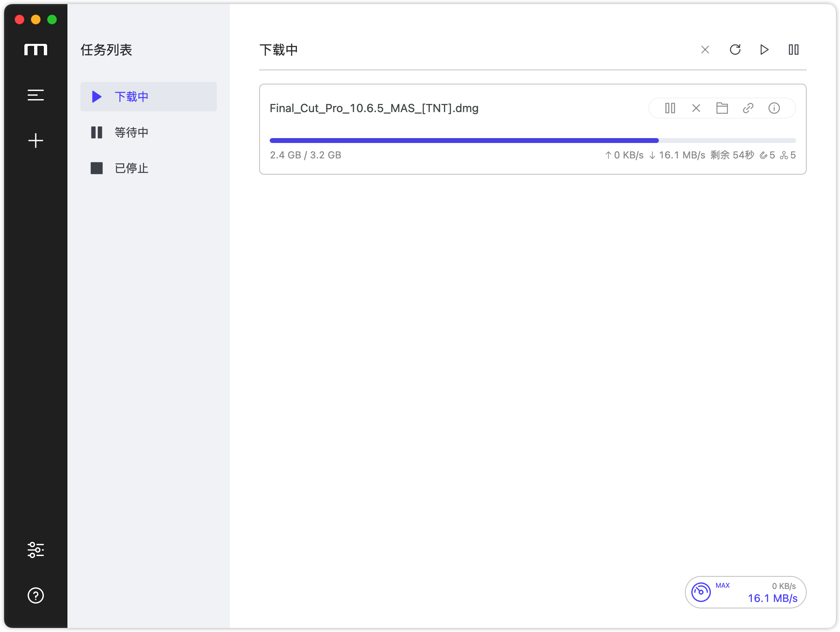Delete selected tasks via the header X icon
Screen dimensions: 840x632
pyautogui.click(x=705, y=50)
